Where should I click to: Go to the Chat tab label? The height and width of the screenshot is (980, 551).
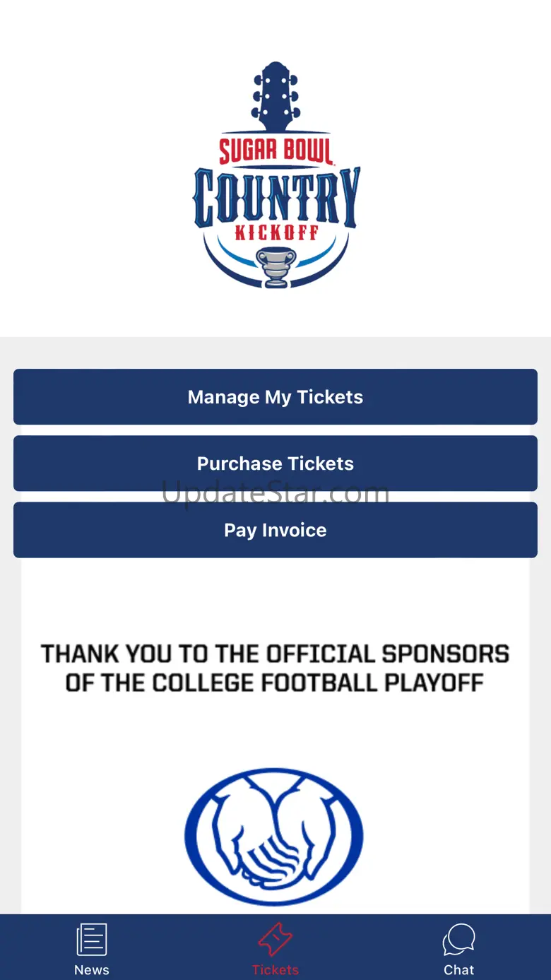pyautogui.click(x=459, y=970)
